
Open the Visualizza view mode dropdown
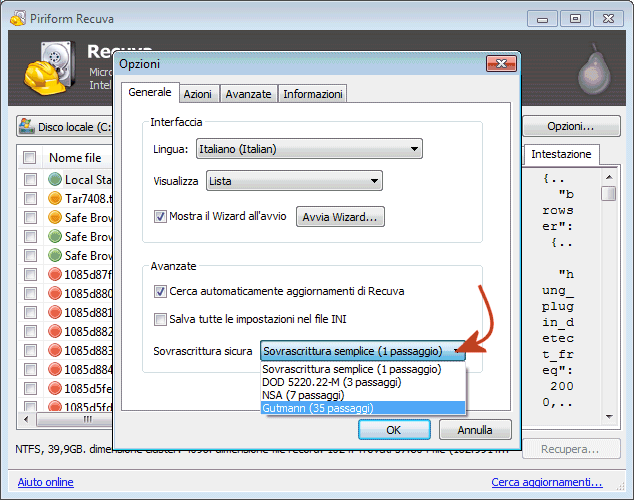tap(294, 181)
